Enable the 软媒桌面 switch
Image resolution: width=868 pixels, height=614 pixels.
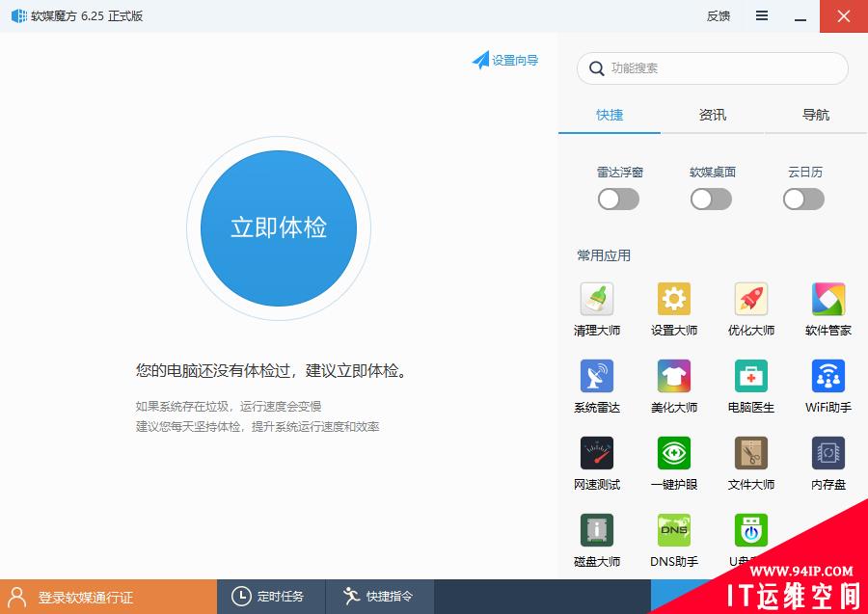tap(711, 200)
